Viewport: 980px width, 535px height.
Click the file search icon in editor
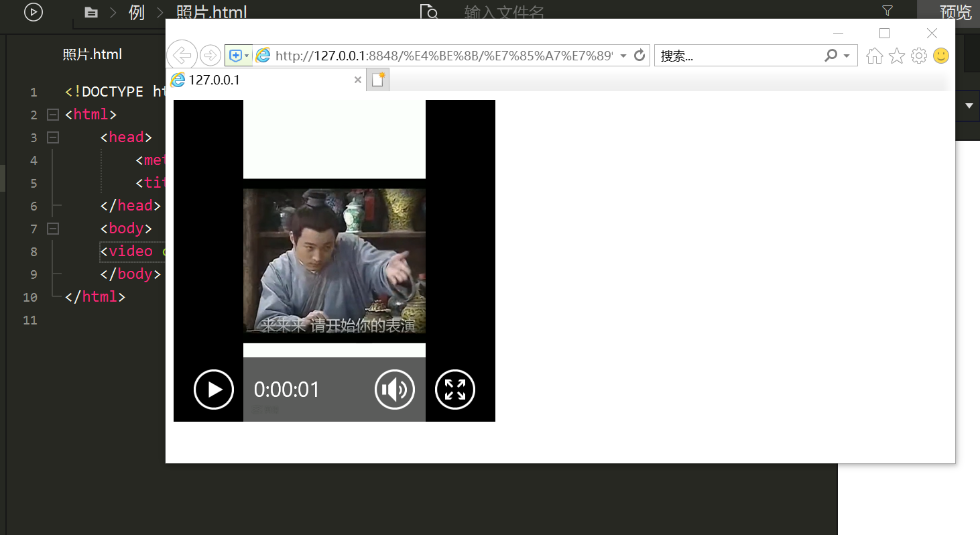429,13
